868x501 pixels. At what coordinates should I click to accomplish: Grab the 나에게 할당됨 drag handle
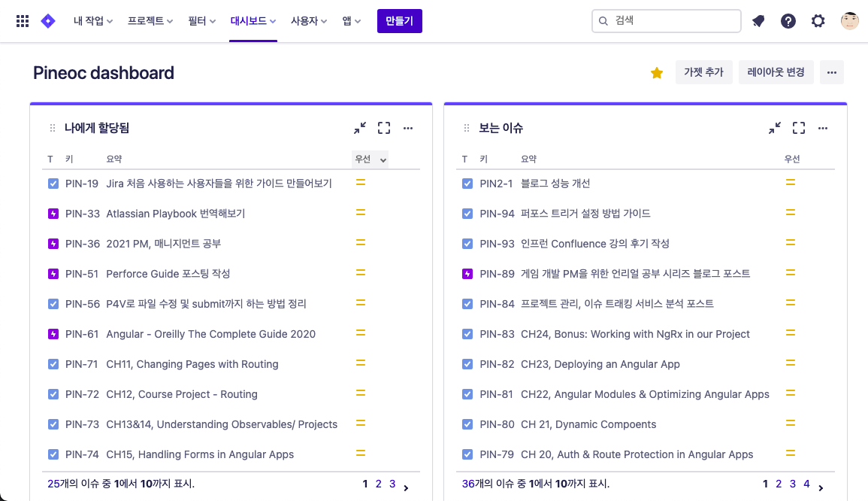pos(53,128)
